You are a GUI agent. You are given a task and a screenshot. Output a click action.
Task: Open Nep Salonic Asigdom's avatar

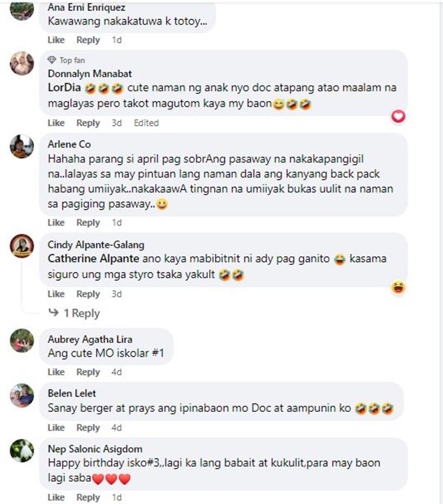click(22, 451)
